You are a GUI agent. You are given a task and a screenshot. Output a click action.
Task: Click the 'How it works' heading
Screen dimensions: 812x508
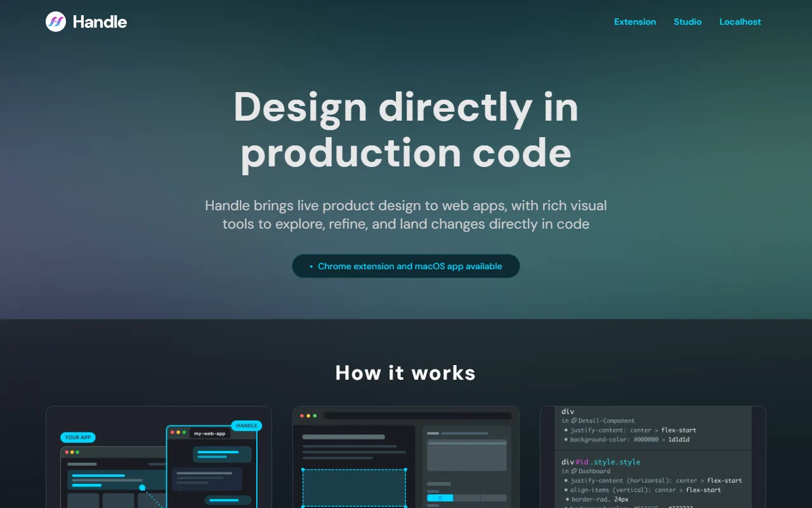click(406, 373)
